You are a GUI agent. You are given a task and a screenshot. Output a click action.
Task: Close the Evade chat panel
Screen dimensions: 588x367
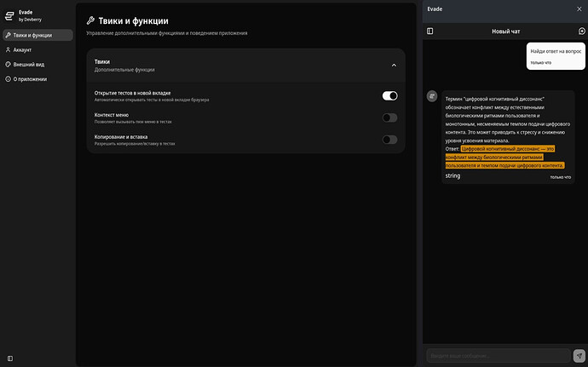[x=579, y=9]
